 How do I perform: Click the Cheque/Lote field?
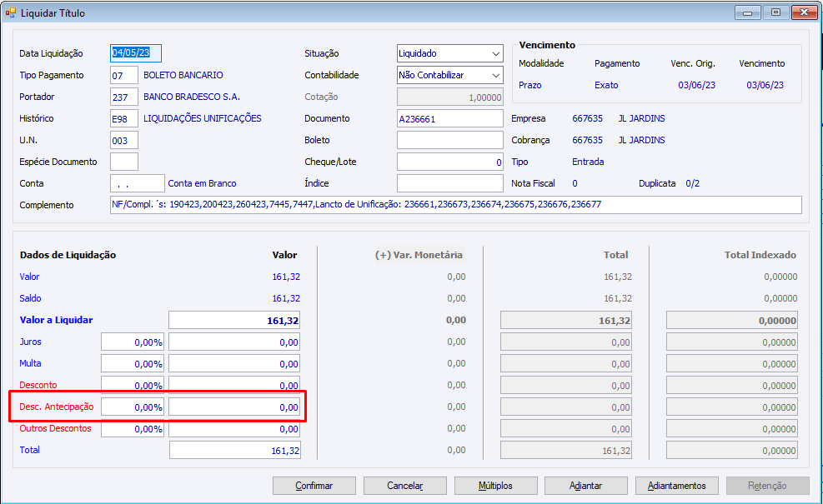point(449,162)
